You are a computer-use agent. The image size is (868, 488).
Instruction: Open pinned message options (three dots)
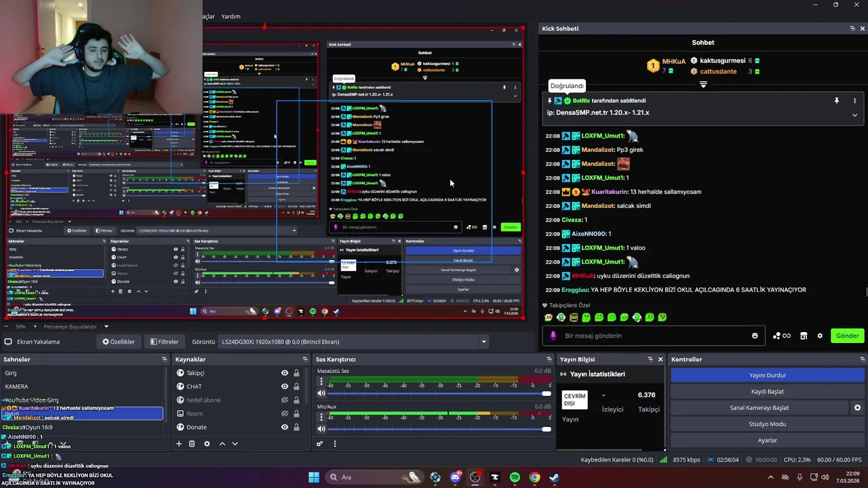pyautogui.click(x=854, y=100)
